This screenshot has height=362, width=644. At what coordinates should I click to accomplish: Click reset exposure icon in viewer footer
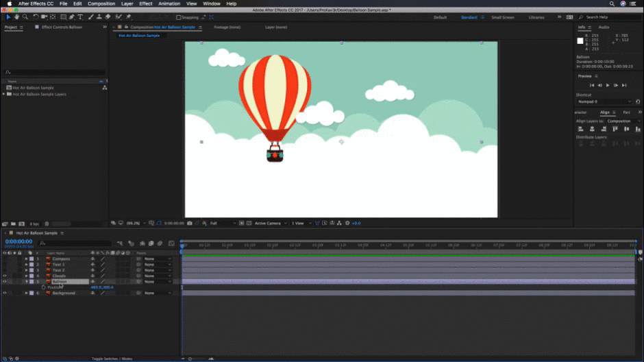347,223
